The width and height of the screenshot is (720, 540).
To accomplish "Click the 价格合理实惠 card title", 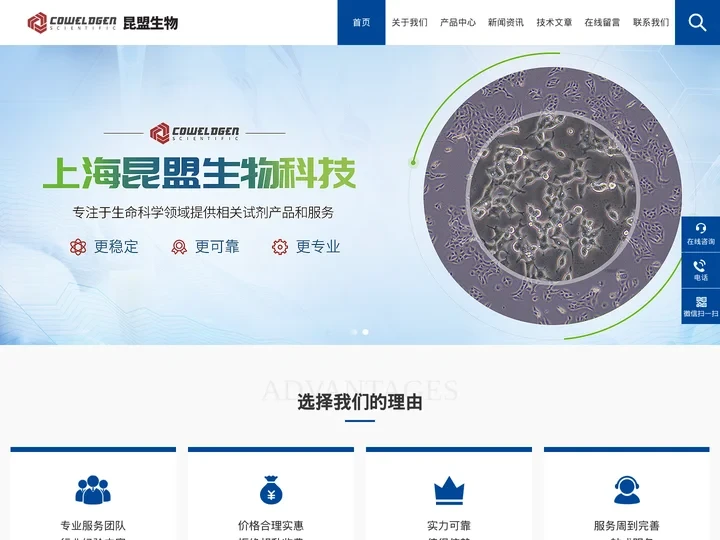I will coord(271,526).
